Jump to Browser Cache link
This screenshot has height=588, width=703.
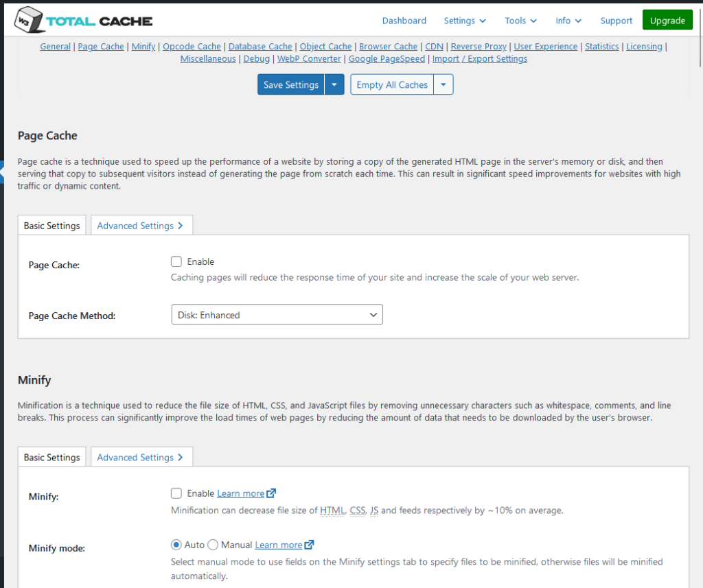point(389,46)
